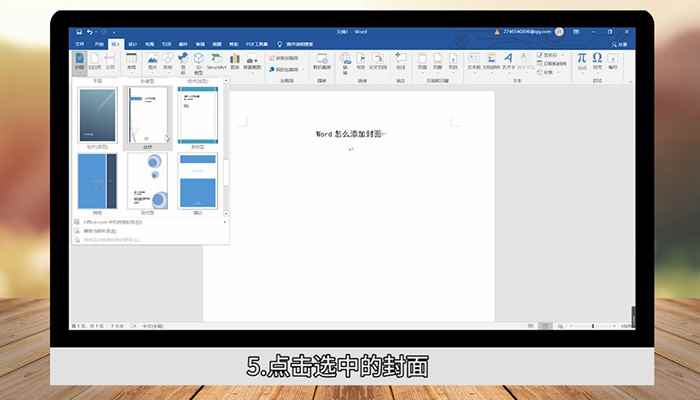Switch to Read Mode view in status bar
The width and height of the screenshot is (700, 400).
pos(531,326)
